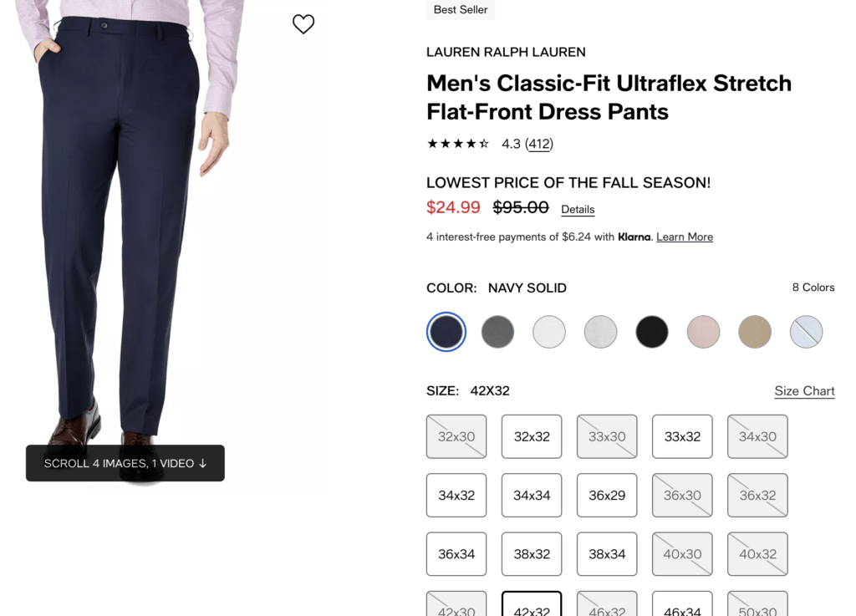Image resolution: width=856 pixels, height=616 pixels.
Task: Click Scroll 4 Images, 1 Video button
Action: pyautogui.click(x=125, y=463)
